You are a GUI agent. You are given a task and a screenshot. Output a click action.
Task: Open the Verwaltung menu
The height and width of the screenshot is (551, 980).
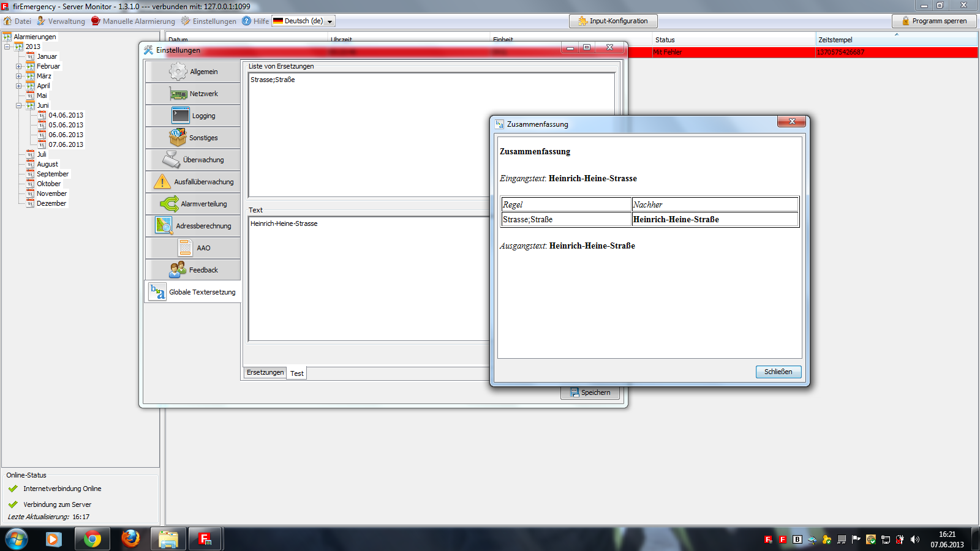[x=61, y=21]
